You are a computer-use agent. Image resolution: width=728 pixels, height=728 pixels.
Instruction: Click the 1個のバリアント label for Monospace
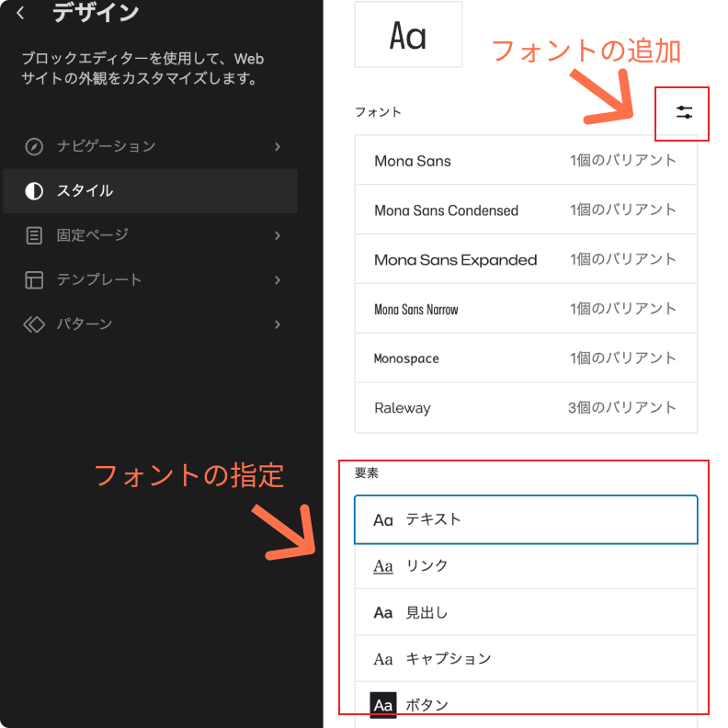pyautogui.click(x=623, y=358)
